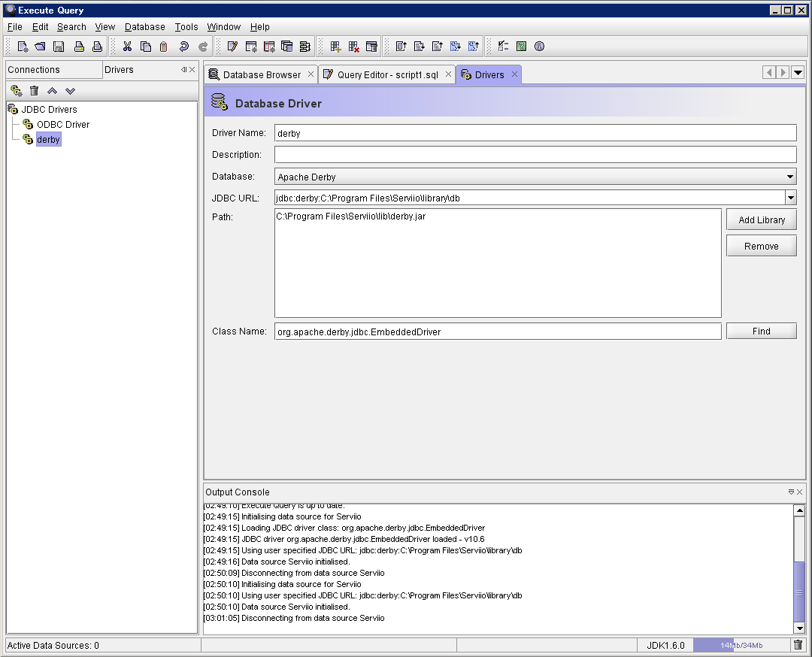Screen dimensions: 812x657
Task: Move driver down with the down arrow icon
Action: 70,91
